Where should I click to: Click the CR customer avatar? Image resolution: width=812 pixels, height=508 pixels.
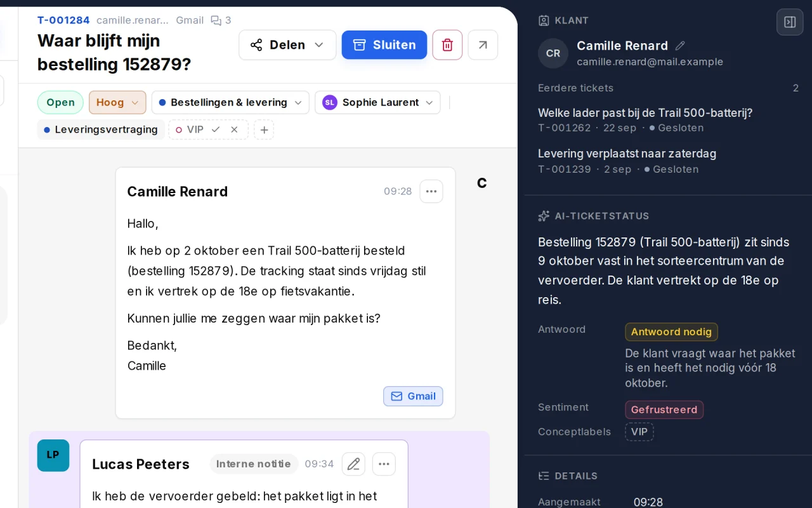pyautogui.click(x=553, y=53)
